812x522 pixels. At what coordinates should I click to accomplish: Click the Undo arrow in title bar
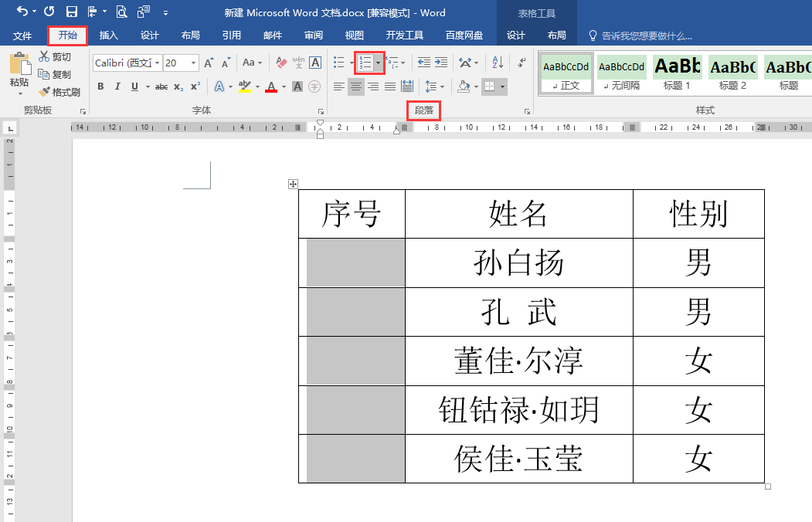(x=22, y=11)
